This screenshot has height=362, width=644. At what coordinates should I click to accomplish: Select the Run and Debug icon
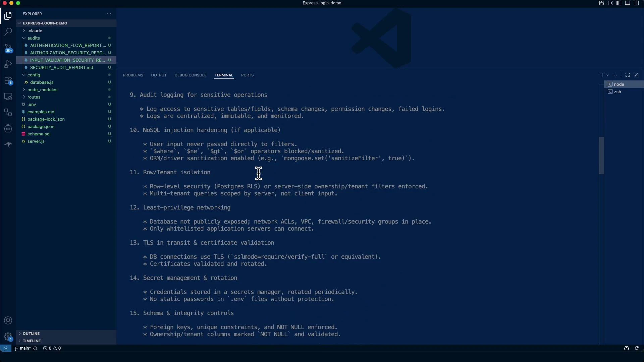click(x=8, y=64)
